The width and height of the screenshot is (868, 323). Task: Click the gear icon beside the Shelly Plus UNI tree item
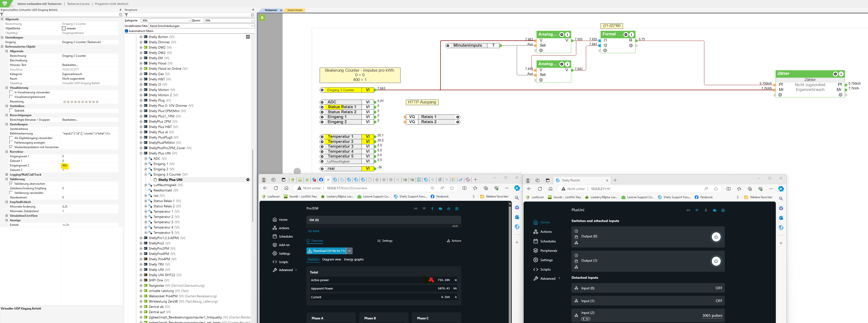248,180
